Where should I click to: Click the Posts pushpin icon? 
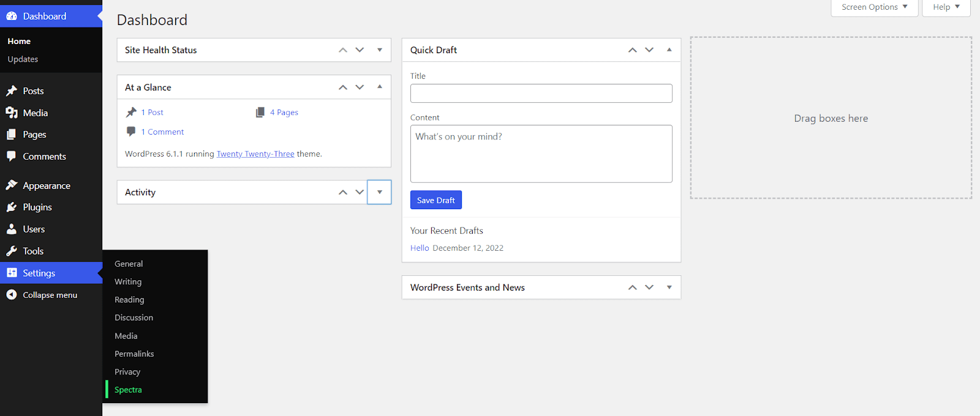coord(12,91)
